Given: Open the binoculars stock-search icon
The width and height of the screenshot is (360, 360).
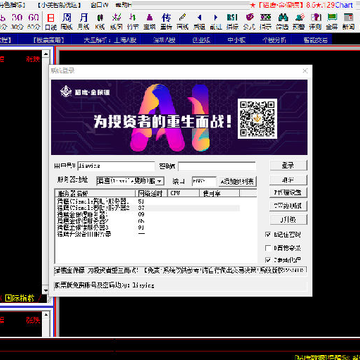Looking at the screenshot, I should click(x=283, y=21).
